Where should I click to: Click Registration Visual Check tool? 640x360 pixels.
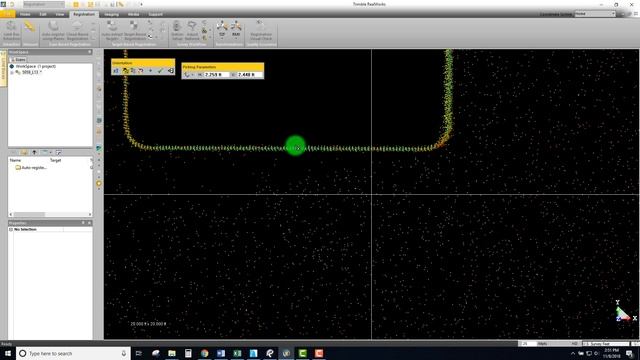tap(261, 31)
